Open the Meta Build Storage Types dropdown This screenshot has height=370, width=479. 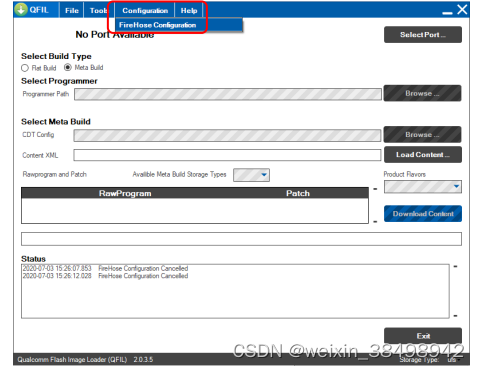pyautogui.click(x=251, y=175)
